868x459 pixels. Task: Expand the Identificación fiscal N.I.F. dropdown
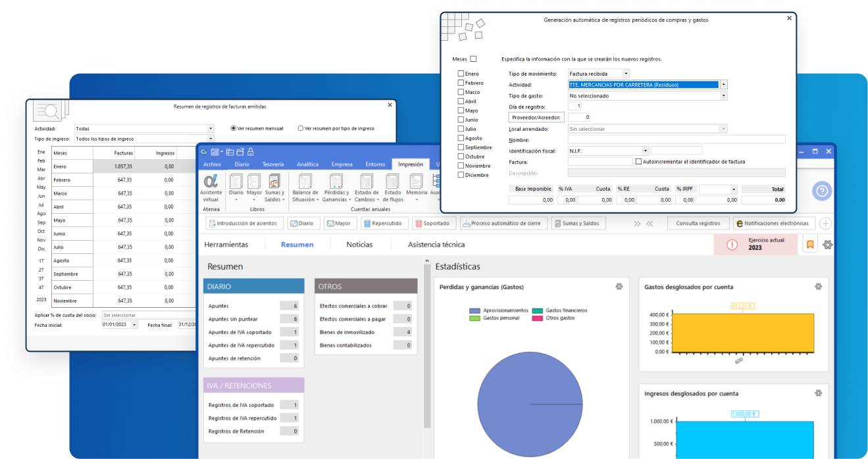coord(645,151)
